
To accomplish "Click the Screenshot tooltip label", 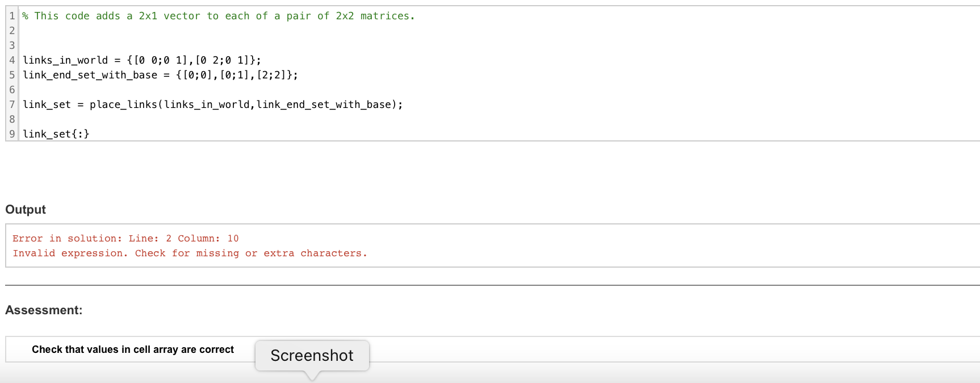I will pyautogui.click(x=312, y=356).
